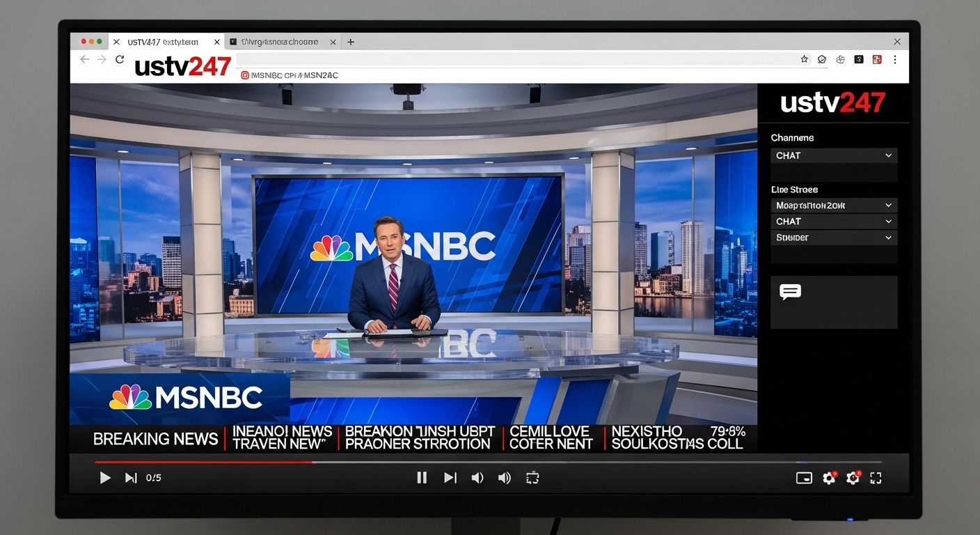Open the Chrome three-dot menu
Screen dimensions: 980x535
pyautogui.click(x=895, y=59)
